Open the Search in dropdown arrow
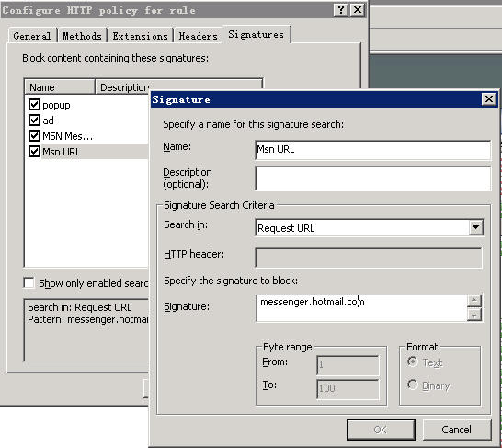502x448 pixels. 476,228
